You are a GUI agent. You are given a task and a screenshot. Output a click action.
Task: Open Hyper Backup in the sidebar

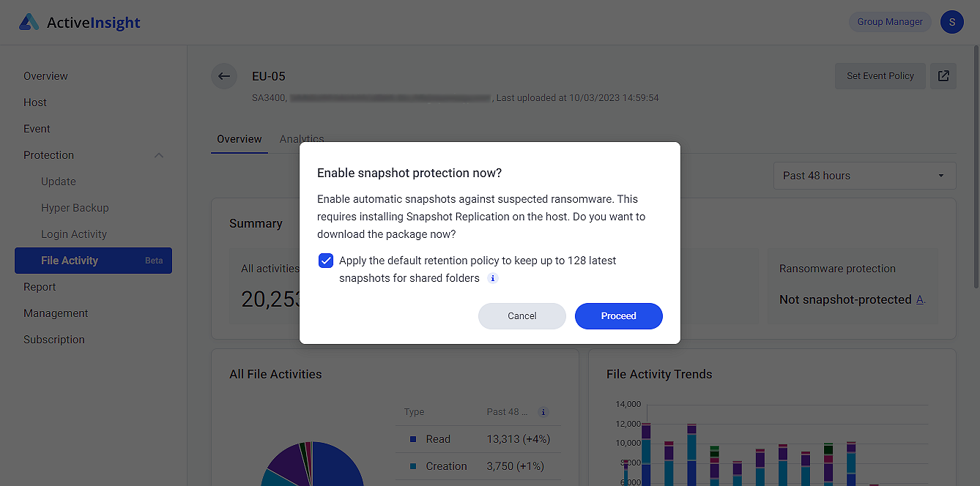point(75,208)
